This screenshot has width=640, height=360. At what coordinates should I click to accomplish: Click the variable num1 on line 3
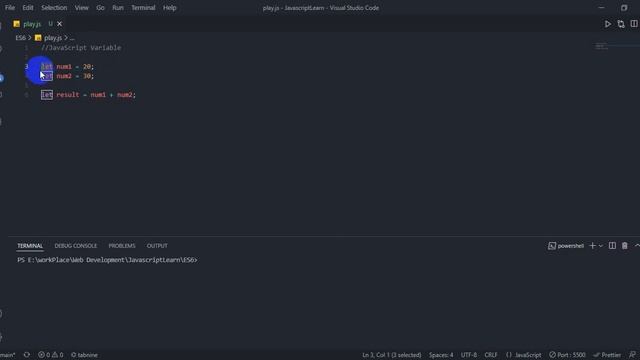coord(64,67)
